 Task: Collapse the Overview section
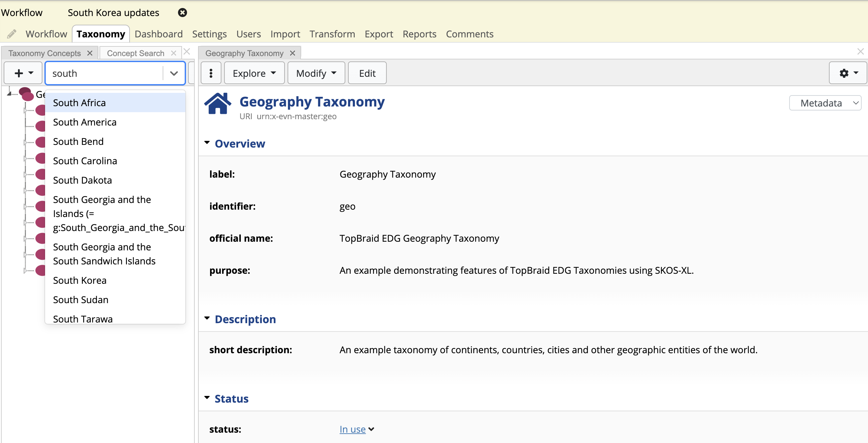coord(207,143)
